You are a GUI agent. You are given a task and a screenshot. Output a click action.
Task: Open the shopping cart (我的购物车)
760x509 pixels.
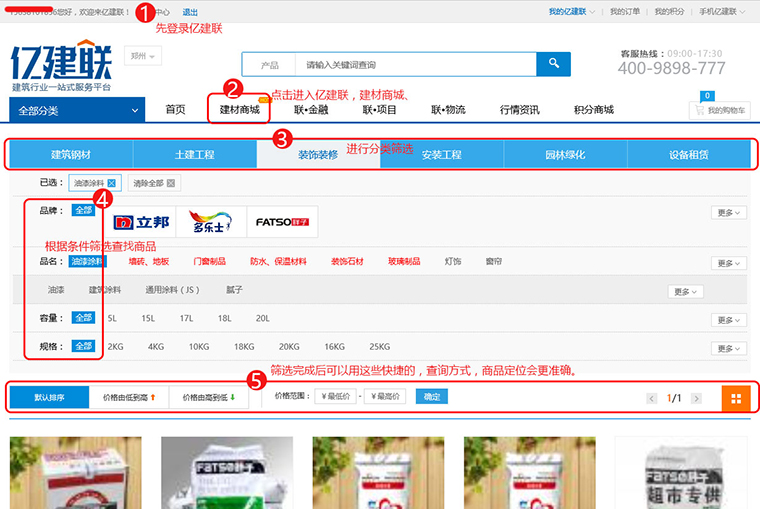click(x=719, y=110)
